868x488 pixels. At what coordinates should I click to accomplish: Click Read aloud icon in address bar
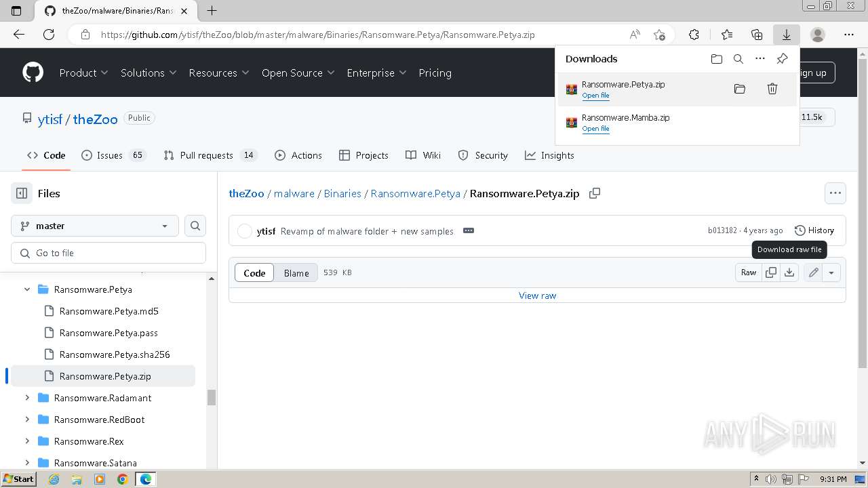coord(635,35)
